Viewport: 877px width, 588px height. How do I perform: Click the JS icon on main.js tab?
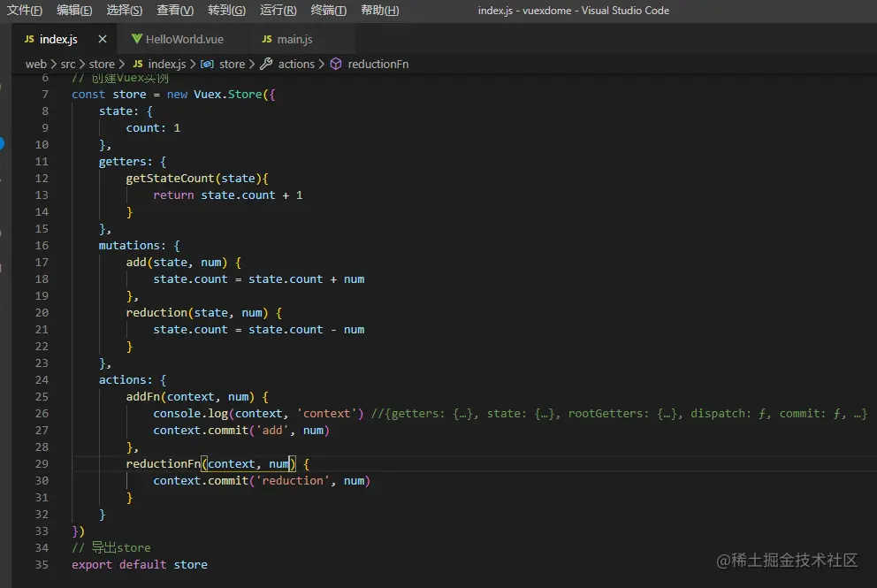tap(267, 39)
